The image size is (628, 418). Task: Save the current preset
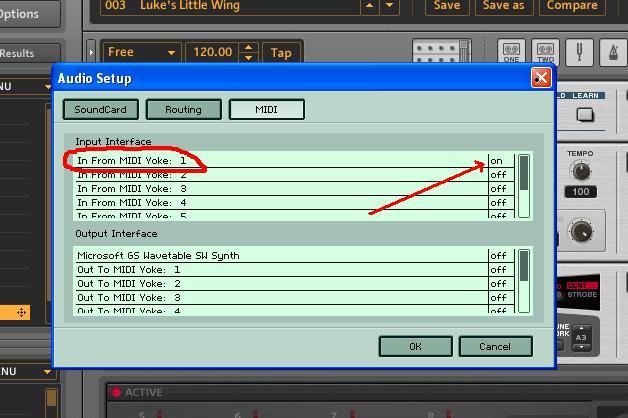[447, 6]
